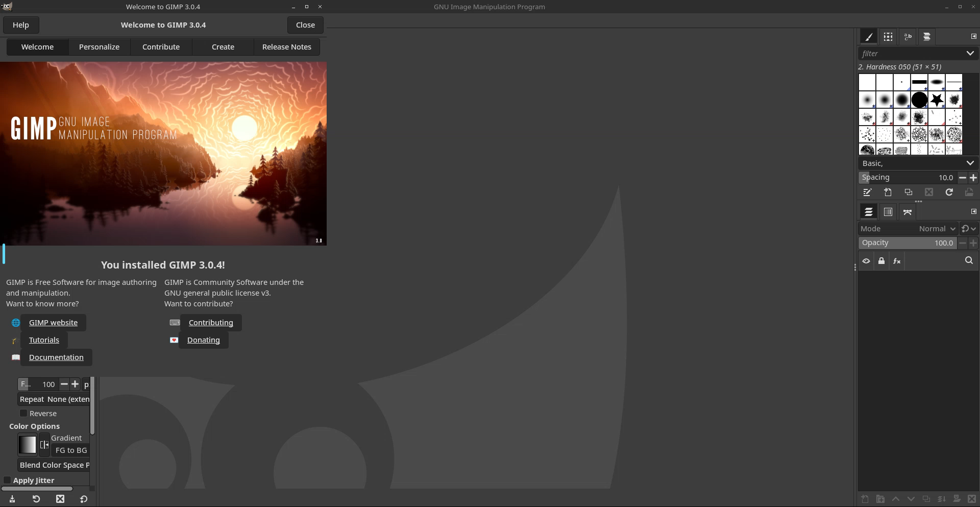Open the layer Mode Normal dropdown
Viewport: 980px width, 507px height.
908,229
